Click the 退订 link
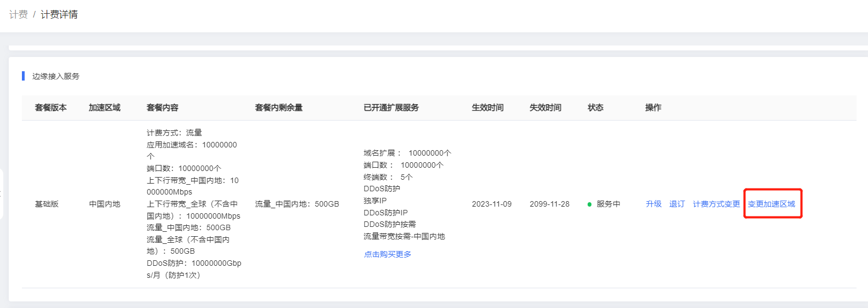Image resolution: width=868 pixels, height=308 pixels. pos(677,204)
